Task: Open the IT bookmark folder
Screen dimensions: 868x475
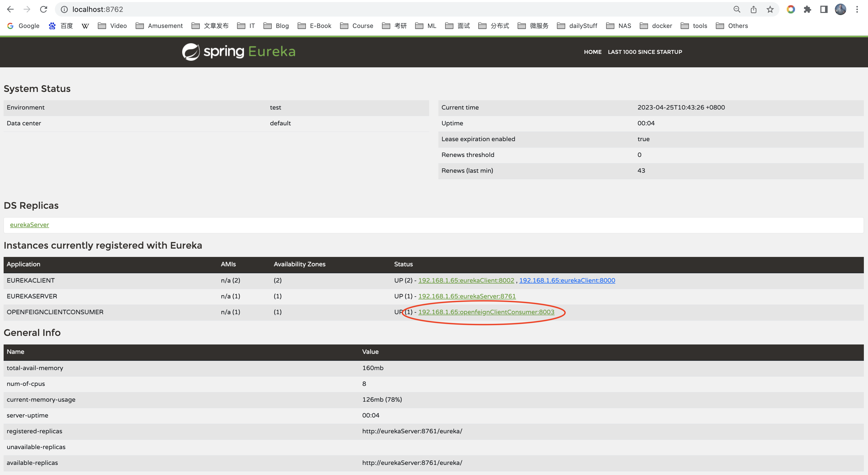Action: coord(246,26)
